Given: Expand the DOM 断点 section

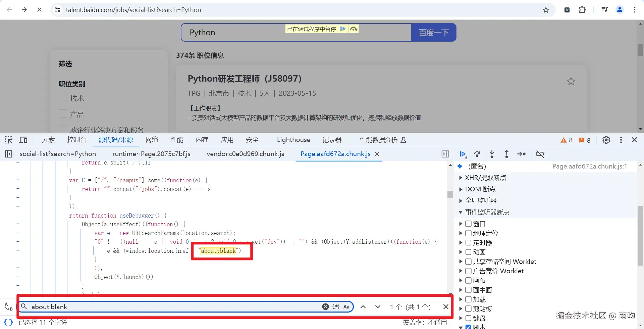Looking at the screenshot, I should point(461,189).
